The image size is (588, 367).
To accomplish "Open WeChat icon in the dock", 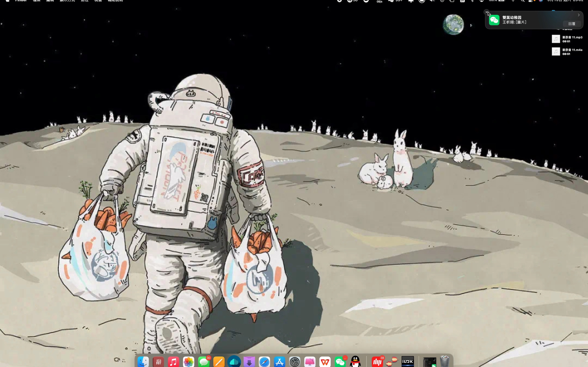I will pos(340,362).
